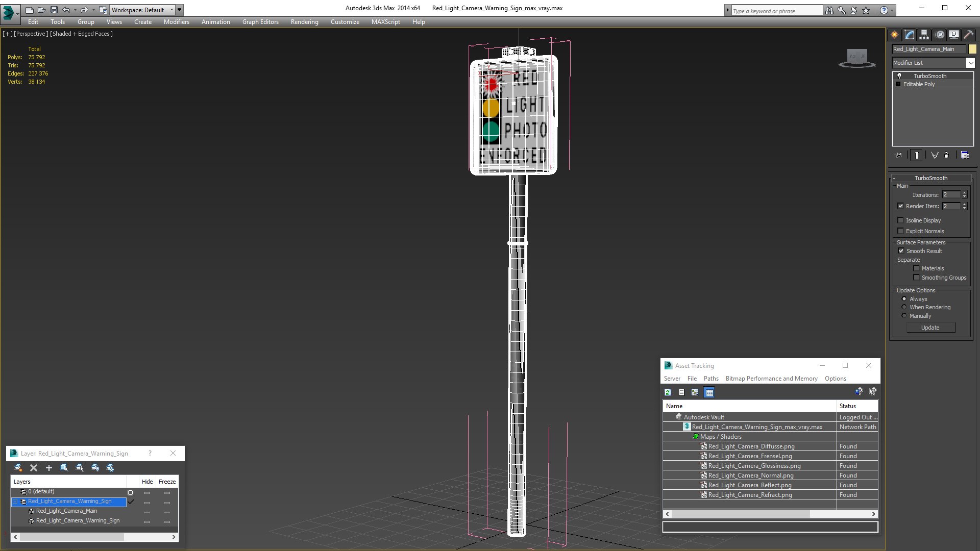Toggle TurboSmooth modifier lightbulb

[x=899, y=76]
